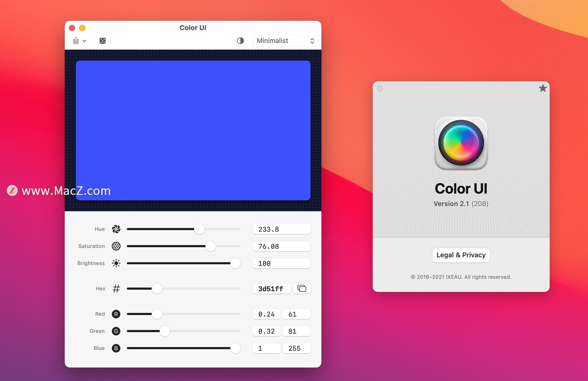
Task: Minimize Color UI window with yellow button
Action: 82,28
